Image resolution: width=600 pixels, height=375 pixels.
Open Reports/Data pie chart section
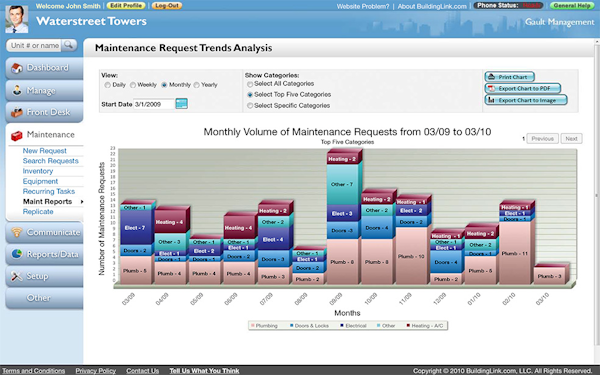tap(17, 254)
